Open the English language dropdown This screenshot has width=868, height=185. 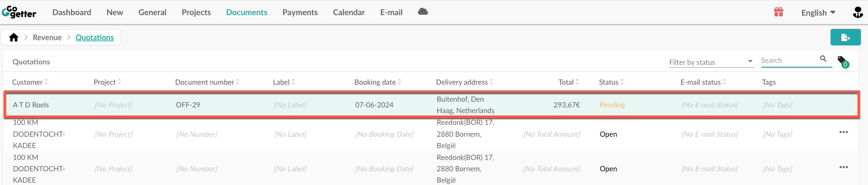pyautogui.click(x=818, y=13)
